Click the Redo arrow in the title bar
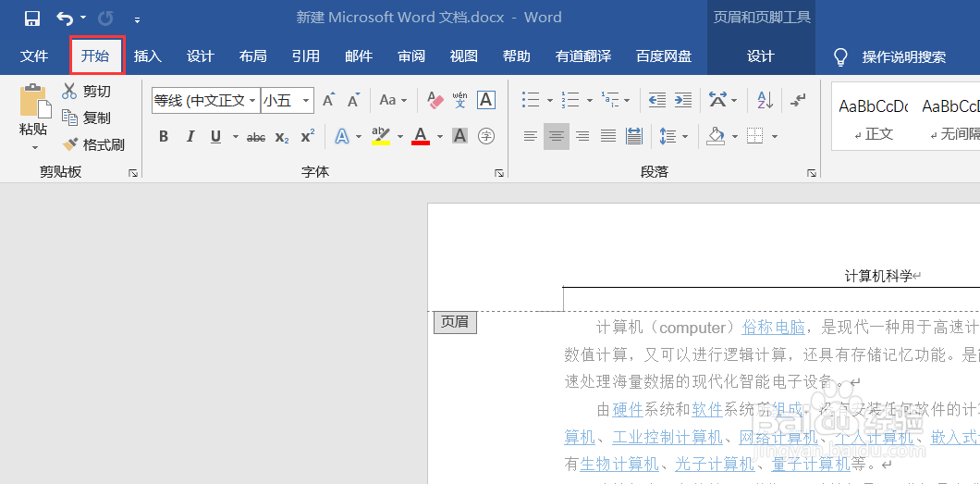980x484 pixels. point(105,19)
